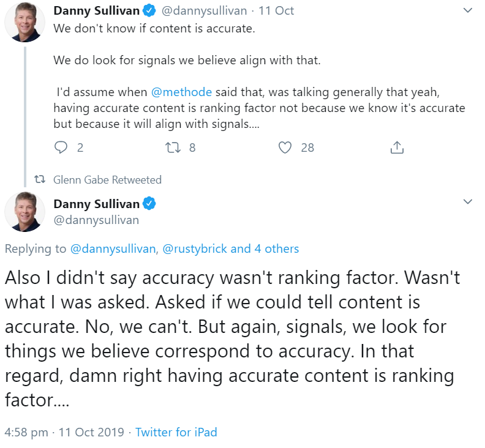The height and width of the screenshot is (448, 485).
Task: Open Danny Sullivan's avatar in first tweet
Action: coord(24,21)
